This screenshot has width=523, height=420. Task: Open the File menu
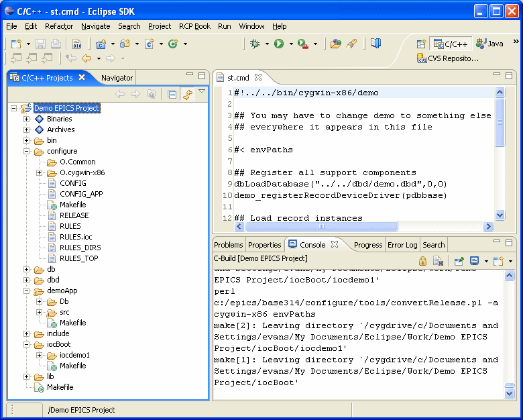click(x=11, y=26)
